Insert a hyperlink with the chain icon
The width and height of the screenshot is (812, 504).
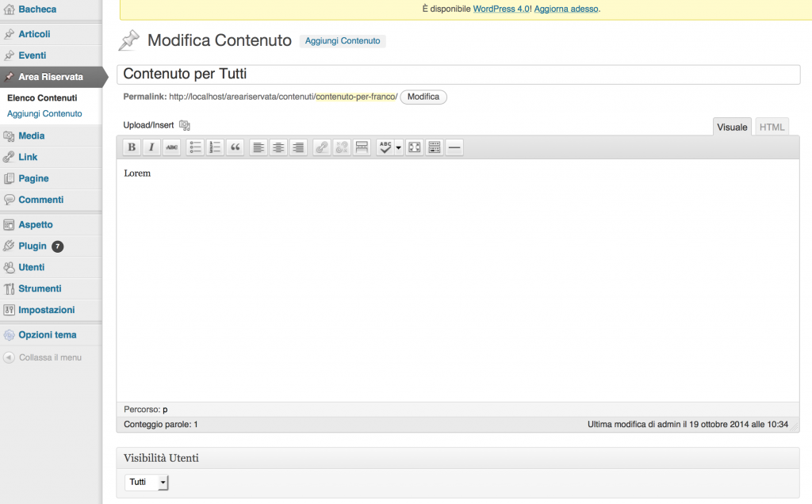[x=322, y=147]
